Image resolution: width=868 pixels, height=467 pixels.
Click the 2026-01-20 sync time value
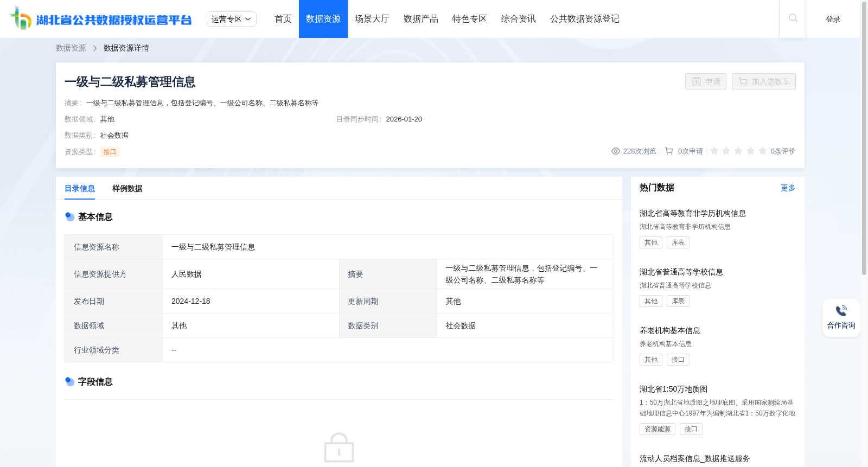(404, 119)
